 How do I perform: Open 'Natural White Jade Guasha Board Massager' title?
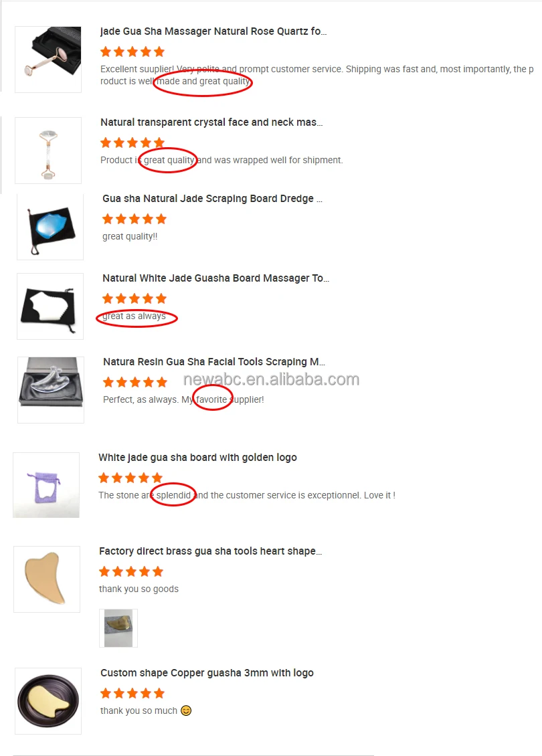215,278
